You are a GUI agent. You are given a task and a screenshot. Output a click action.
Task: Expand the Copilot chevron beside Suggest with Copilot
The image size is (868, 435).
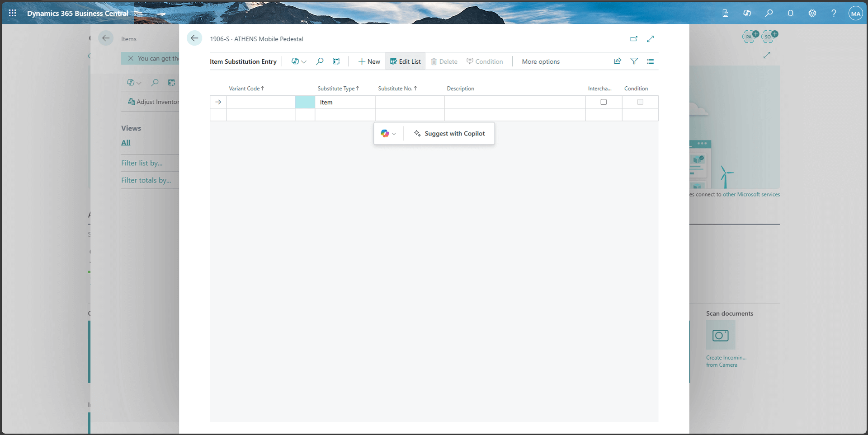pyautogui.click(x=394, y=133)
